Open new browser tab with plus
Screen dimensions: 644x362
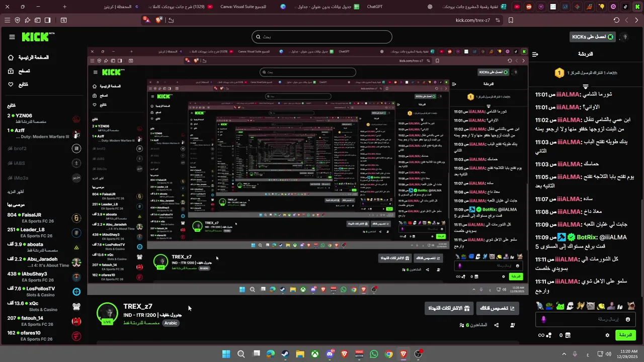[64, 7]
